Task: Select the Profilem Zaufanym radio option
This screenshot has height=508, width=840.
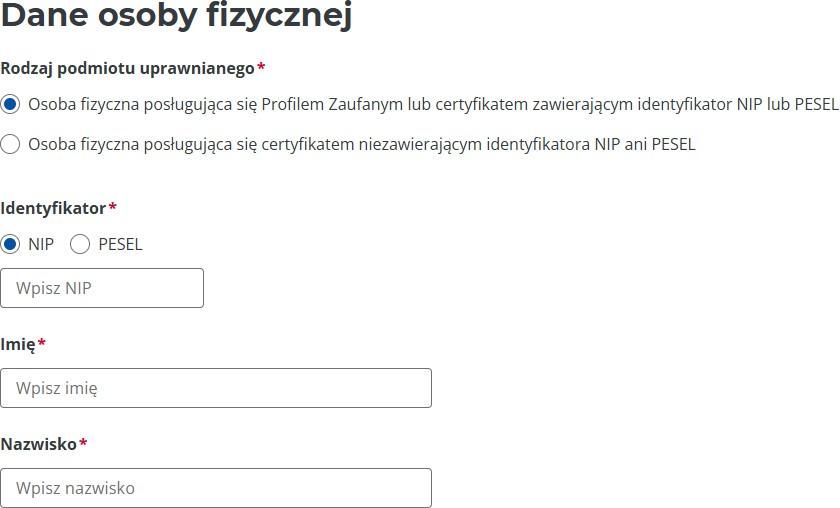Action: pyautogui.click(x=11, y=104)
